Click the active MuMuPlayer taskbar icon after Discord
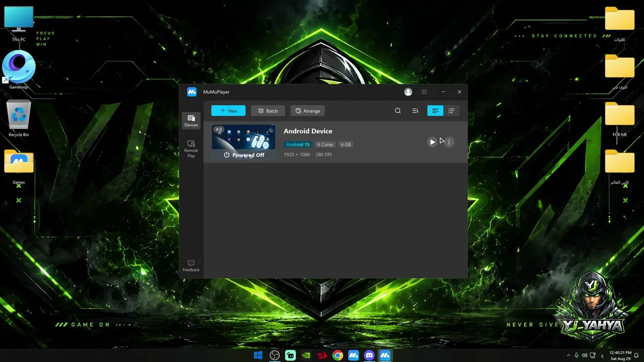The width and height of the screenshot is (644, 362). click(x=385, y=355)
